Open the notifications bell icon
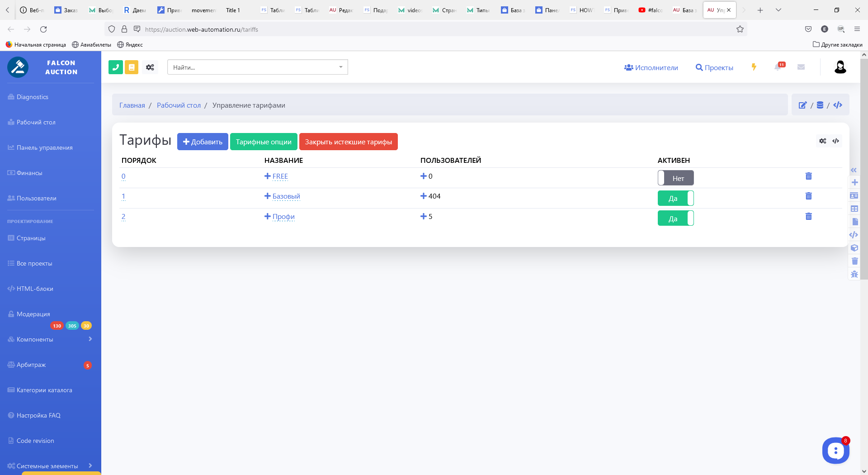Viewport: 868px width, 475px height. [x=778, y=67]
